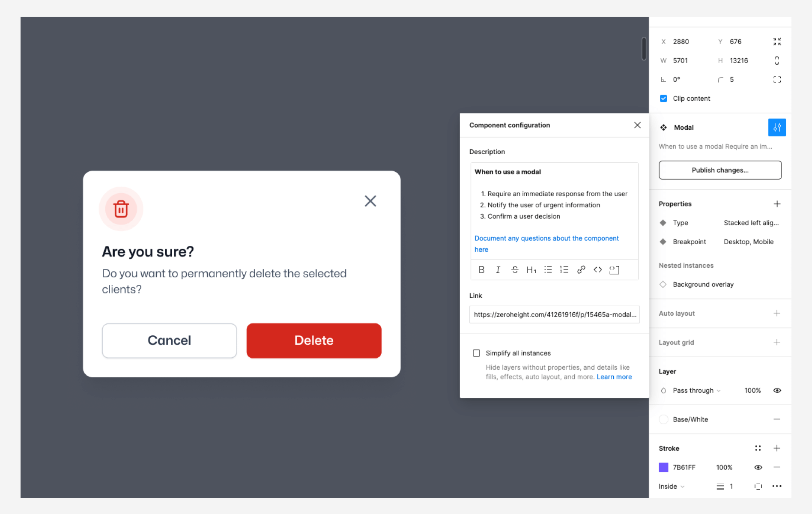
Task: Select the Type property row
Action: pyautogui.click(x=720, y=223)
